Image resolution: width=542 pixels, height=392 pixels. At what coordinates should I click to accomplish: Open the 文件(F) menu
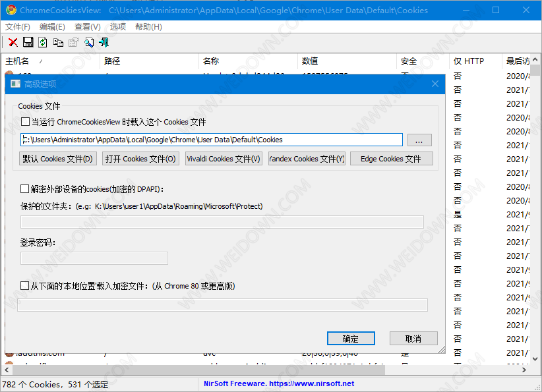18,26
